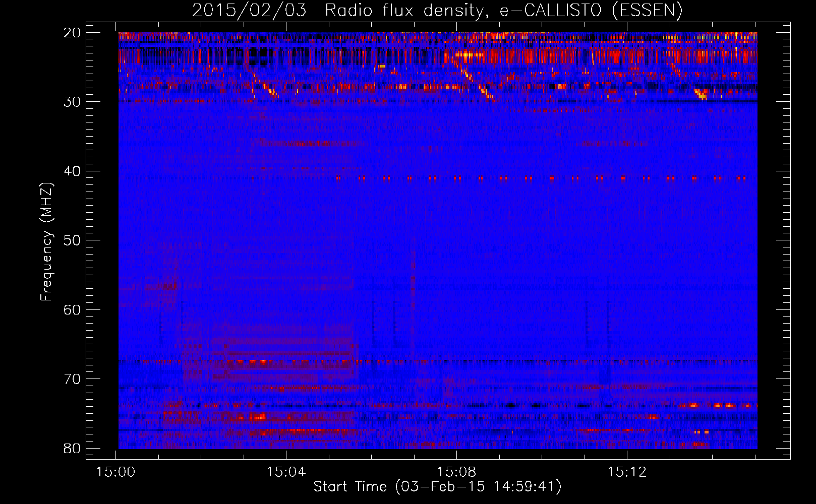Click the '40' frequency tick label
The height and width of the screenshot is (504, 816).
click(x=73, y=171)
